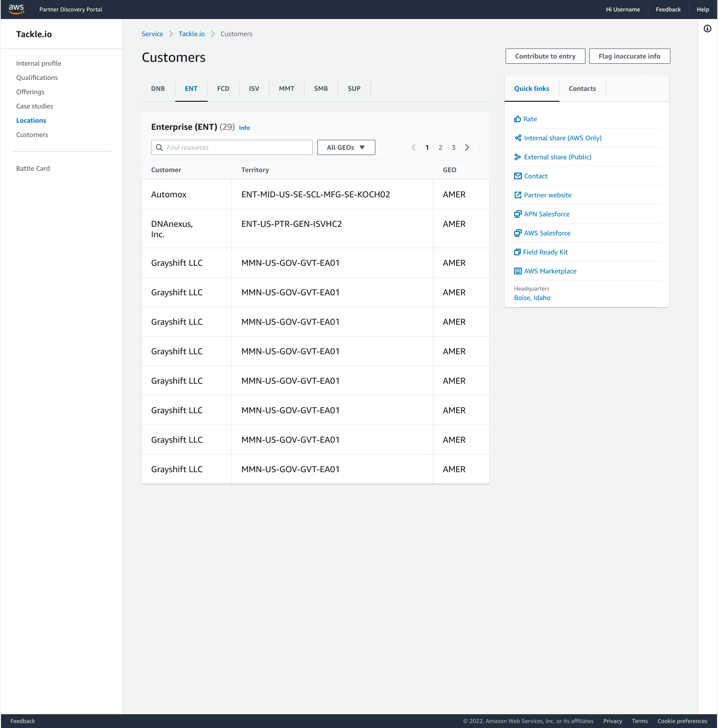Switch to the ENT tab
Image resolution: width=718 pixels, height=728 pixels.
click(x=191, y=88)
